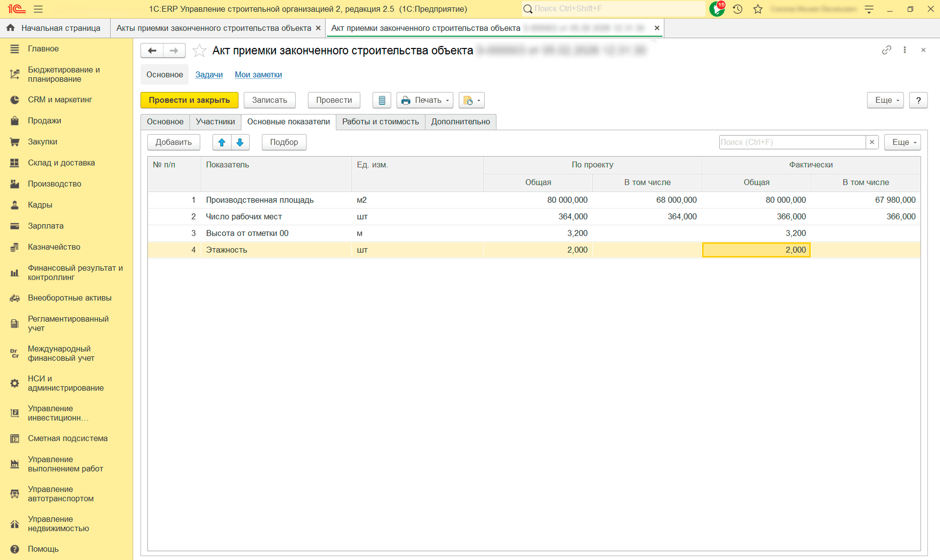Image resolution: width=940 pixels, height=560 pixels.
Task: Get link to document icon
Action: pyautogui.click(x=886, y=50)
